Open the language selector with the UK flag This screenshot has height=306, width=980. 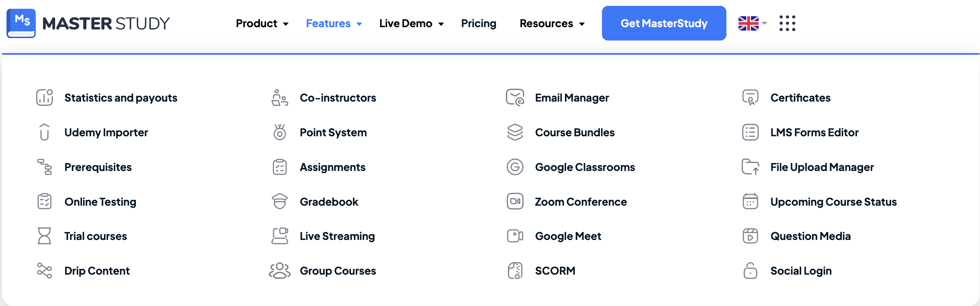coord(750,23)
